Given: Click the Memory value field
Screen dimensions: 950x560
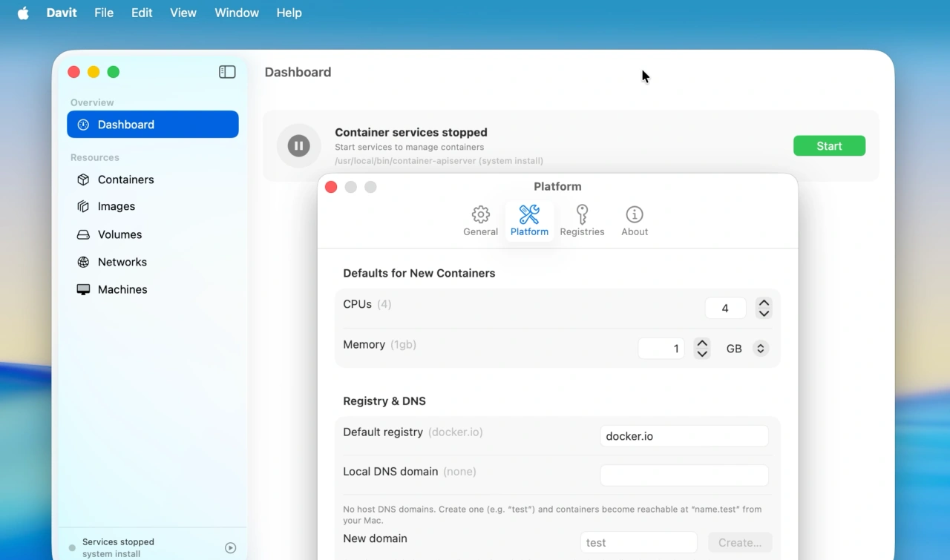Looking at the screenshot, I should point(661,349).
